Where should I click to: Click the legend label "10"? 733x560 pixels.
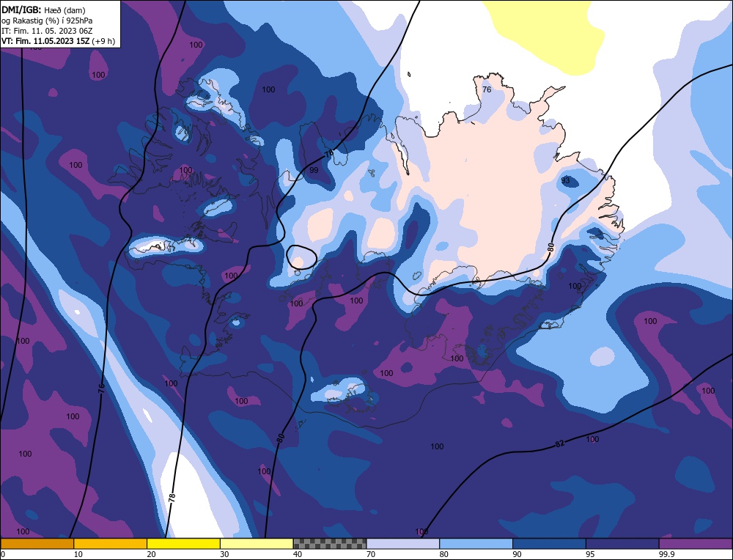(x=78, y=554)
